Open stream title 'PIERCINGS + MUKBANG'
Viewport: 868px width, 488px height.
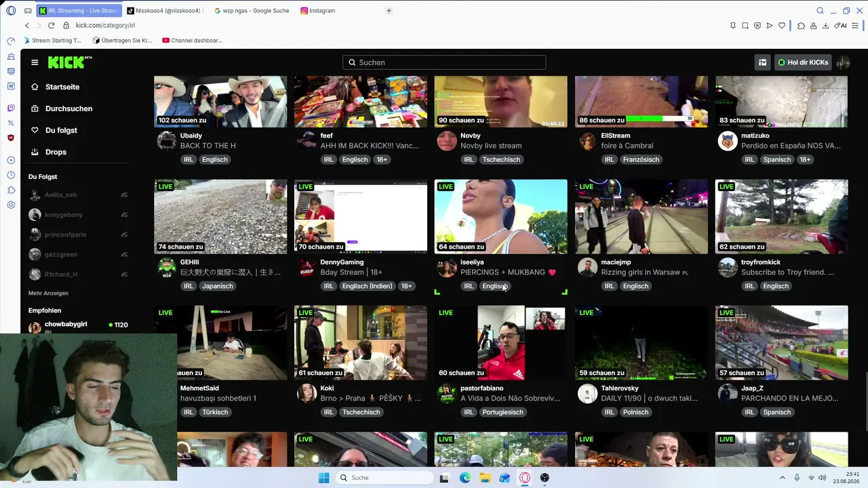508,272
